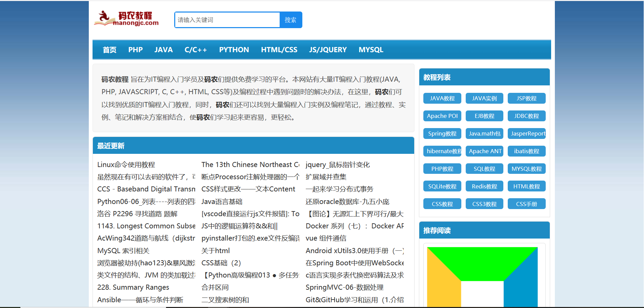Open the MySQL 索引相关 article
The image size is (644, 308).
pos(121,251)
